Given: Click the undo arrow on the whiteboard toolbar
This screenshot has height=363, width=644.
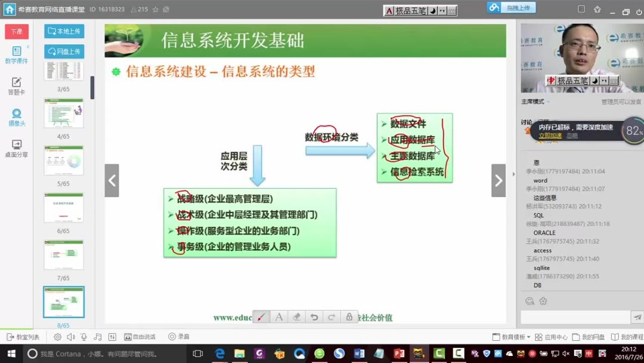Looking at the screenshot, I should pos(314,317).
